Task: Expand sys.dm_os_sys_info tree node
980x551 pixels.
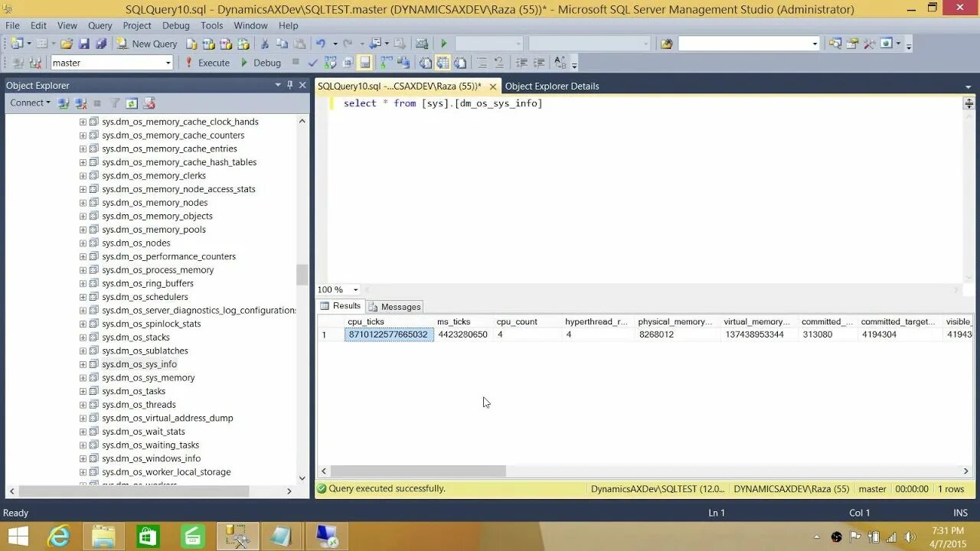Action: [83, 364]
